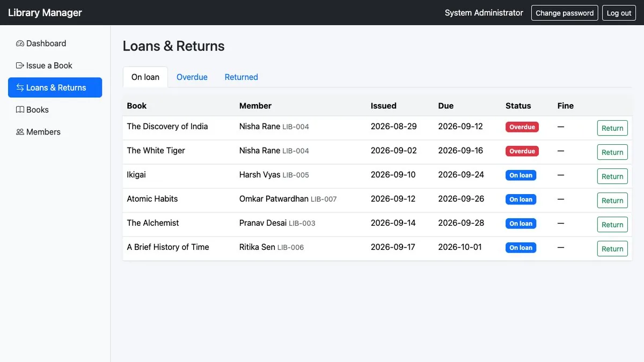Go to Issue a Book
The width and height of the screenshot is (644, 362).
click(55, 65)
